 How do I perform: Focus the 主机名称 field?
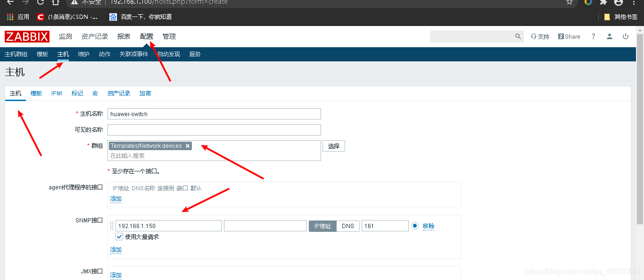[x=214, y=114]
